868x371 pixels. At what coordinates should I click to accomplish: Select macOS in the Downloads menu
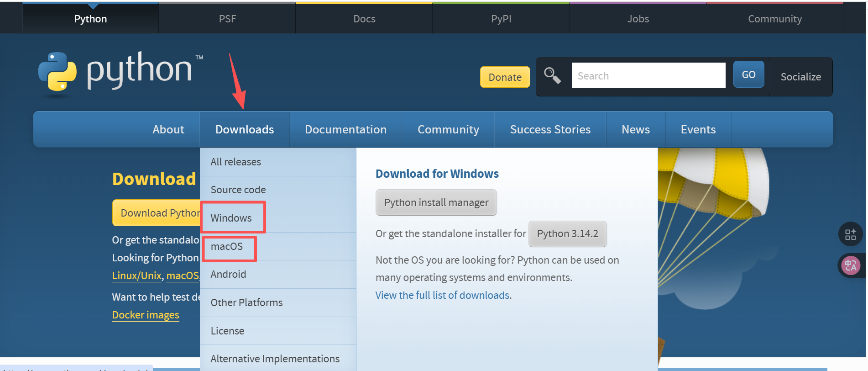coord(278,246)
